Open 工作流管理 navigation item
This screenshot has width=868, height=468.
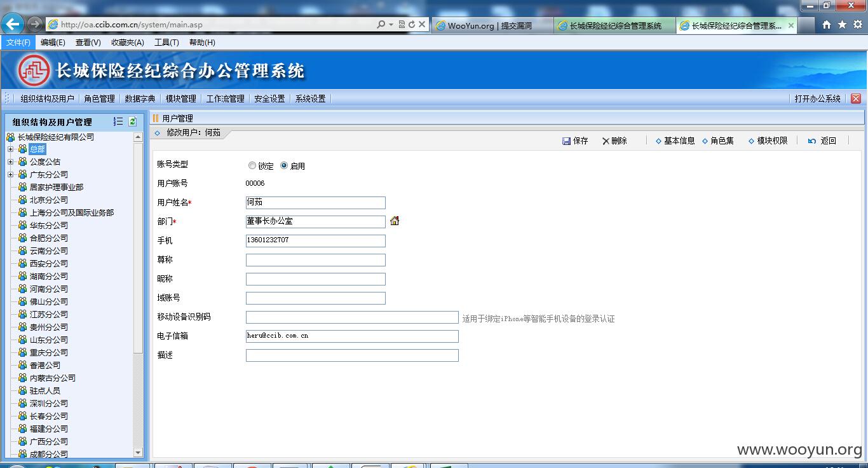coord(225,99)
